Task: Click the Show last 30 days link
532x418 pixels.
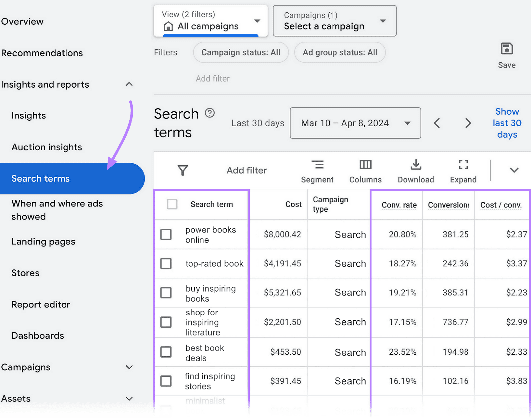Action: 507,123
